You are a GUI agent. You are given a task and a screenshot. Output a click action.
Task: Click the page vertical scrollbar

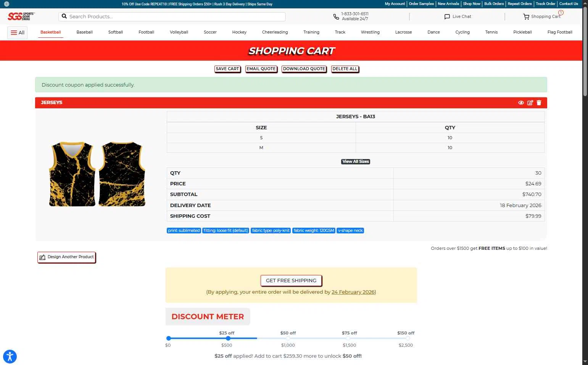coord(585,51)
